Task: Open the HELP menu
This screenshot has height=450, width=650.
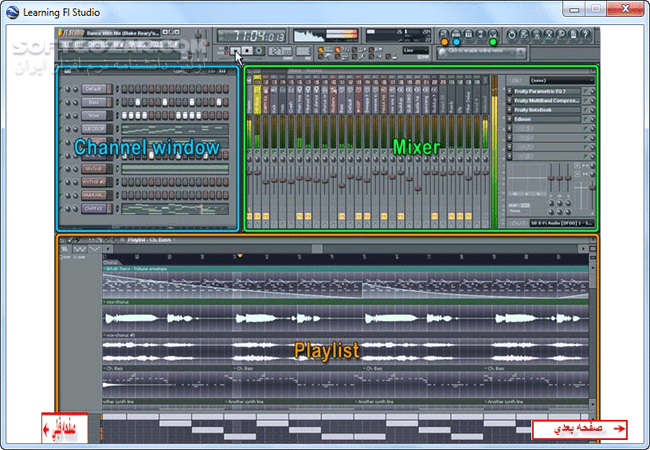Action: click(x=172, y=44)
